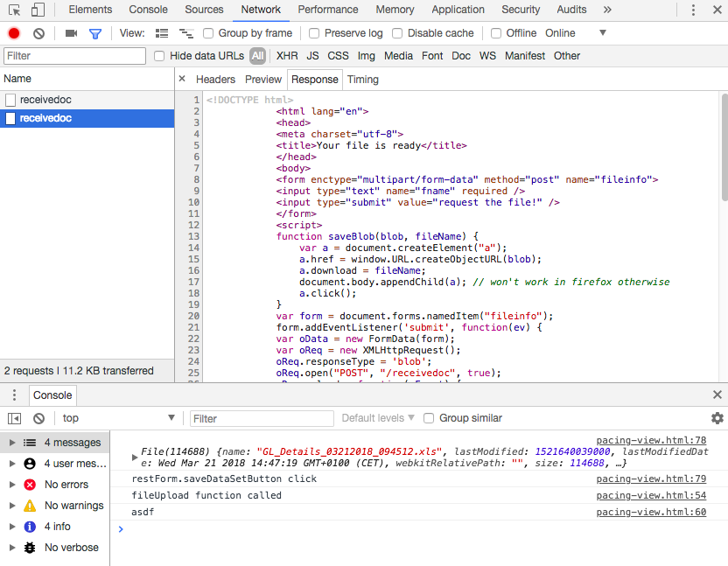Select No errors red icon
This screenshot has width=728, height=566.
coord(30,485)
